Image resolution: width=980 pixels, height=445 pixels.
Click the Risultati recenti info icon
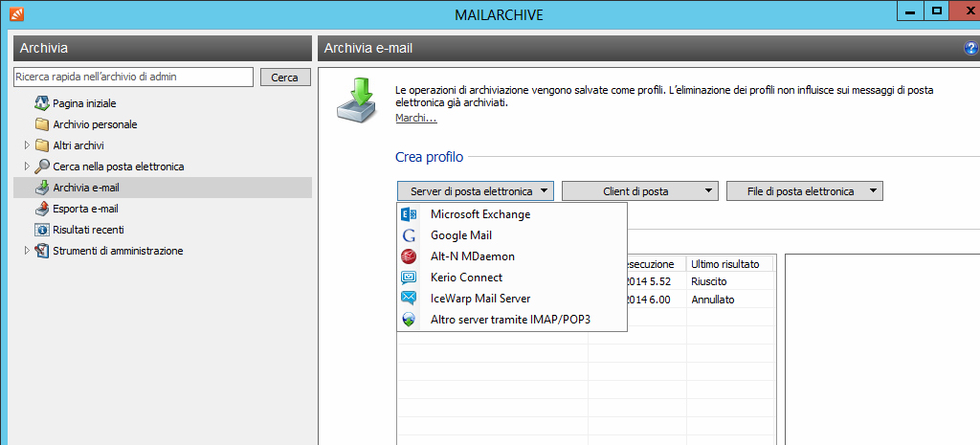coord(42,230)
